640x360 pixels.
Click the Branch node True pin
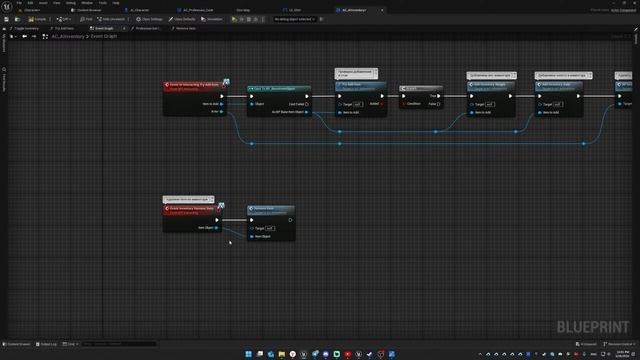click(x=438, y=96)
